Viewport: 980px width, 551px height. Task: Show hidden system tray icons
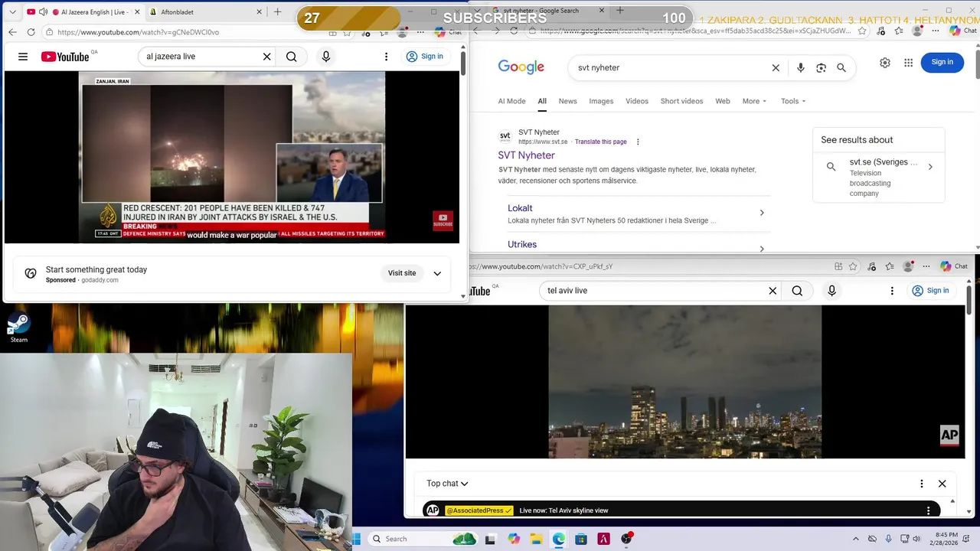point(856,539)
